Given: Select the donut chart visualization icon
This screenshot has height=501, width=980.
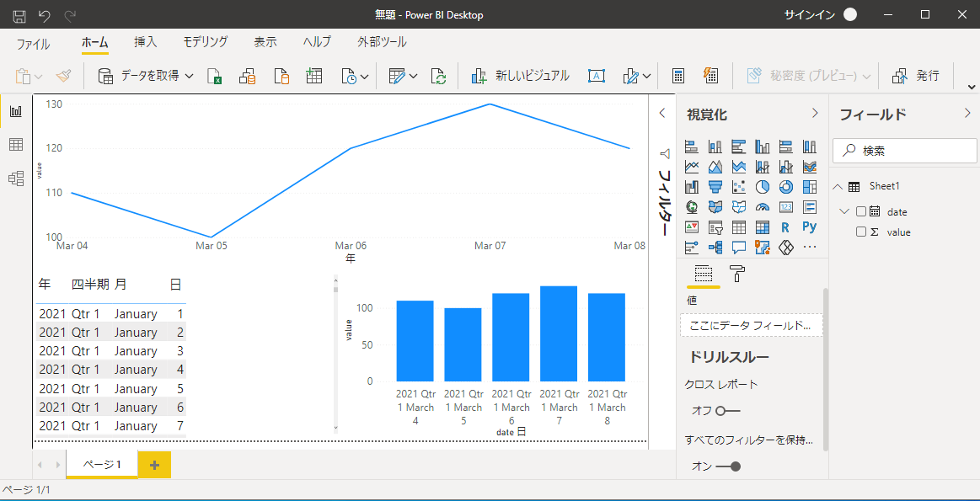Looking at the screenshot, I should (785, 187).
